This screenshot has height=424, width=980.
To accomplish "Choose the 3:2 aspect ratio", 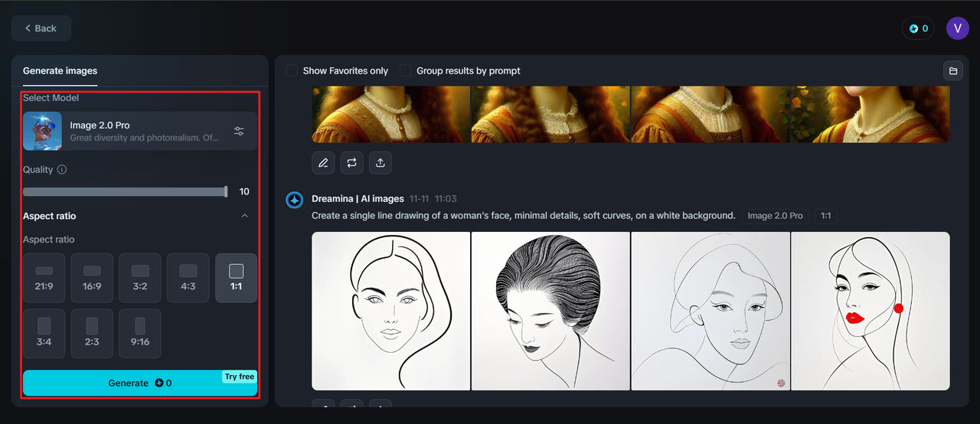I will (x=140, y=278).
